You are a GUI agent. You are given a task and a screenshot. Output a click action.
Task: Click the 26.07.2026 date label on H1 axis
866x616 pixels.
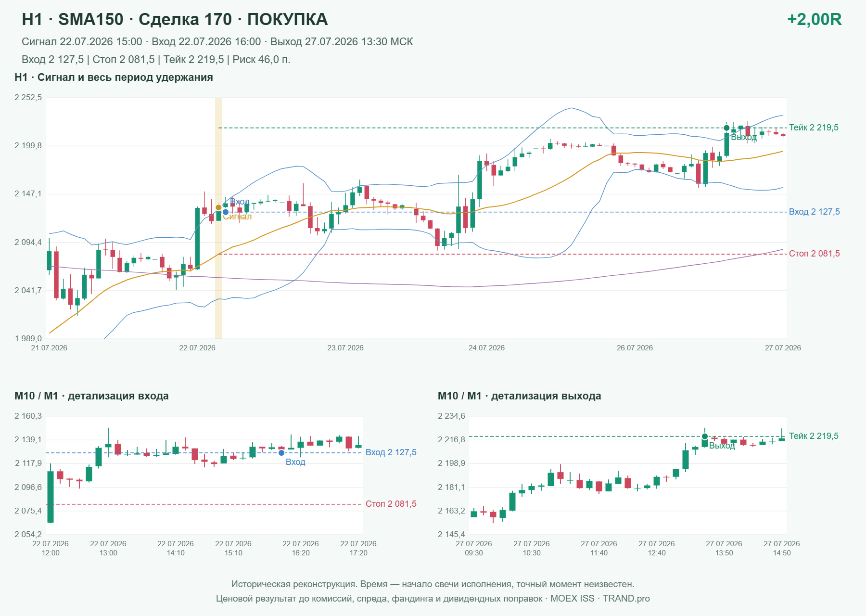point(635,348)
